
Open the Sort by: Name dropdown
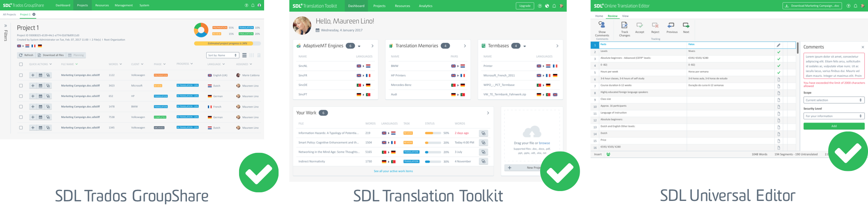pos(223,55)
